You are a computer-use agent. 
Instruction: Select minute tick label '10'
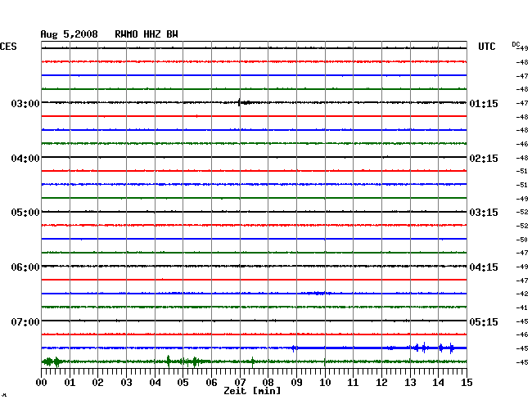[325, 383]
